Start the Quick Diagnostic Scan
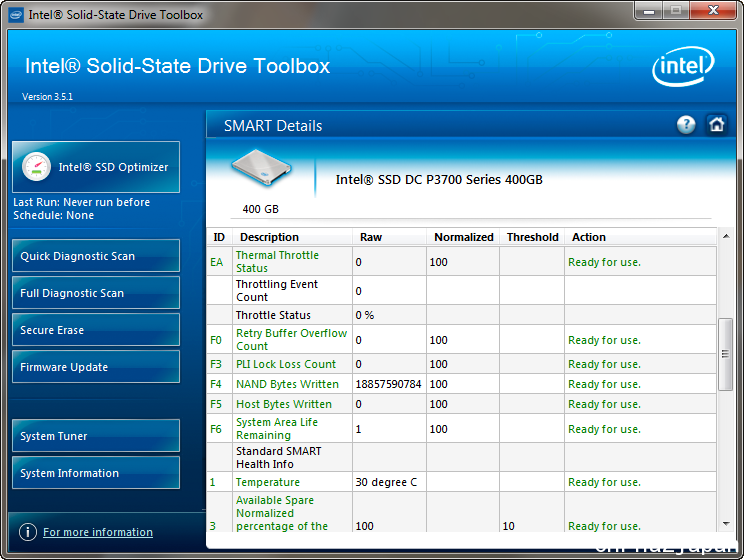Image resolution: width=744 pixels, height=560 pixels. click(x=96, y=256)
